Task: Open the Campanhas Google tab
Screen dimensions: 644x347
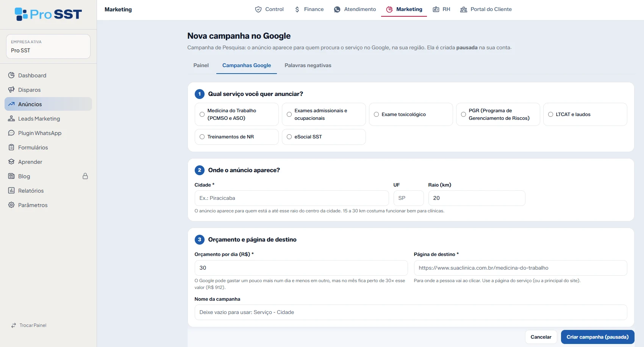Action: (x=247, y=65)
